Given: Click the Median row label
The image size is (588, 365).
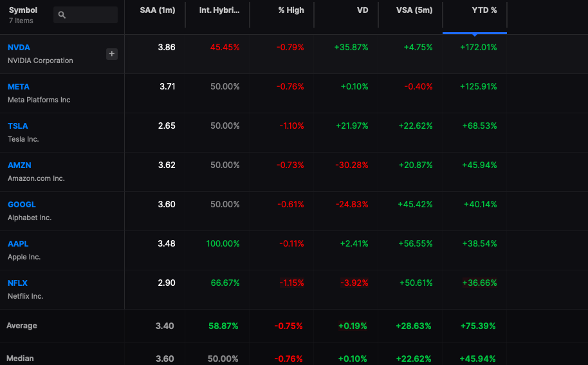Looking at the screenshot, I should [20, 359].
